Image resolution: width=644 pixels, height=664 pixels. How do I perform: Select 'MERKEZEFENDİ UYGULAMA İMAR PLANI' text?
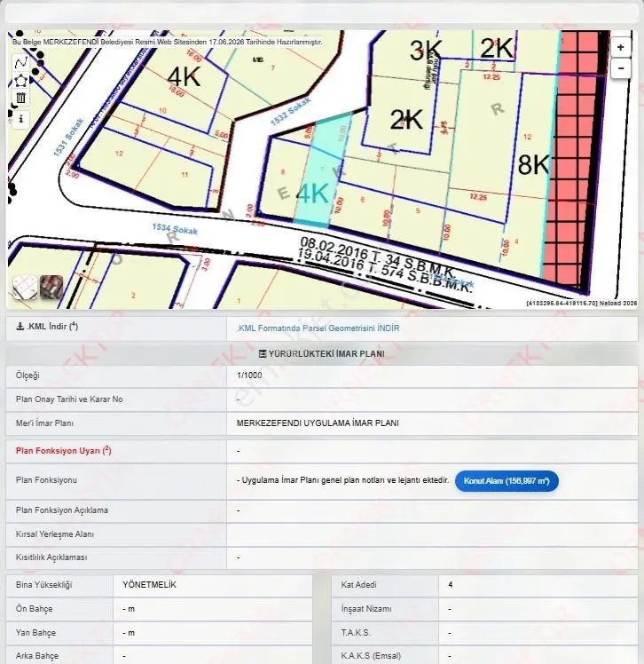(318, 423)
